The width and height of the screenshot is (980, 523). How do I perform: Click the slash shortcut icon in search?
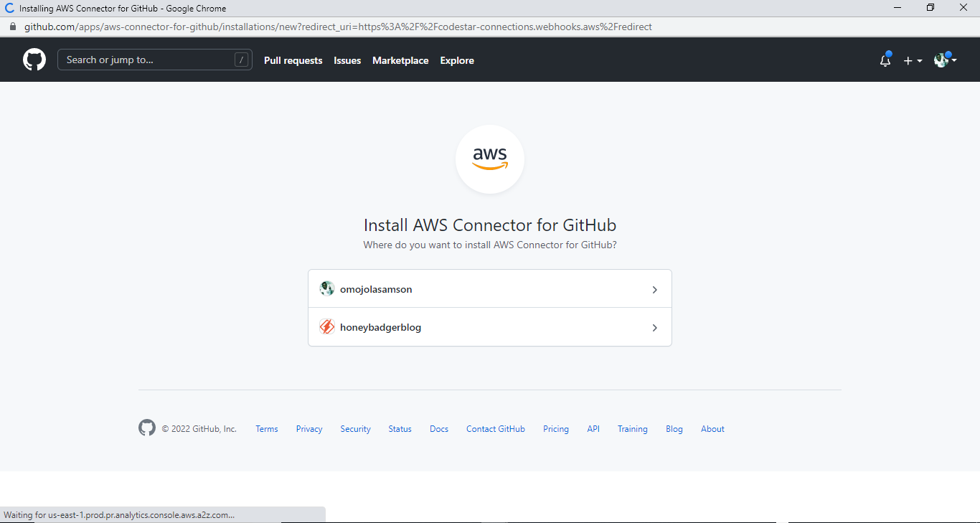coord(241,60)
